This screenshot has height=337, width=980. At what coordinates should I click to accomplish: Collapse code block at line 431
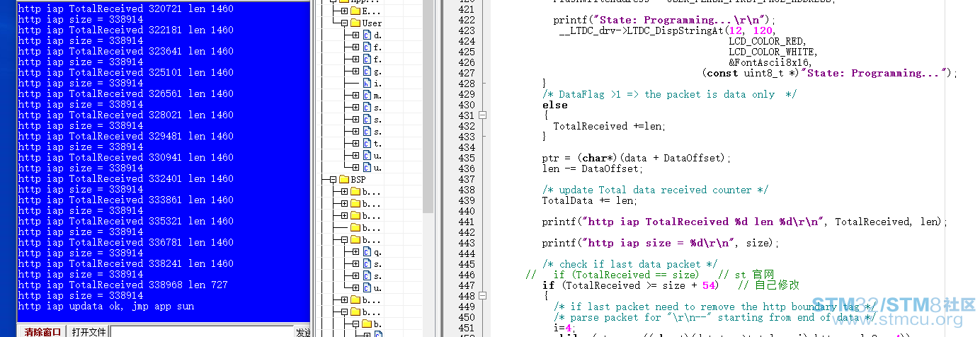tap(482, 115)
